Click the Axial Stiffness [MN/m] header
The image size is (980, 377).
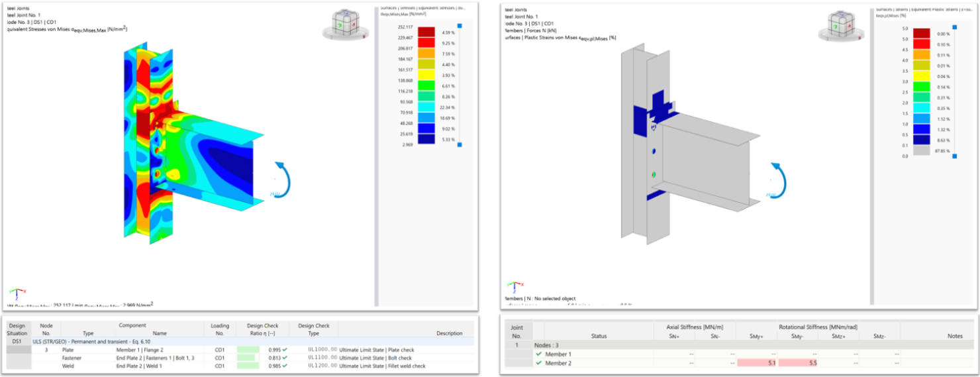694,327
